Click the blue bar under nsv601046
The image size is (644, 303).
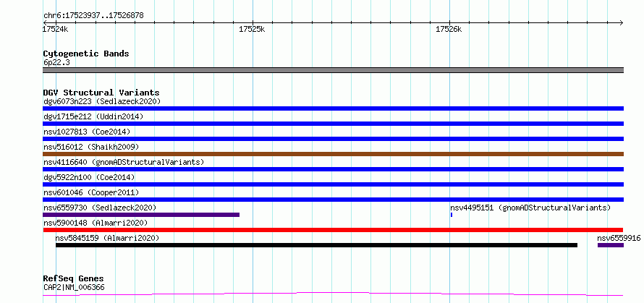coord(333,200)
